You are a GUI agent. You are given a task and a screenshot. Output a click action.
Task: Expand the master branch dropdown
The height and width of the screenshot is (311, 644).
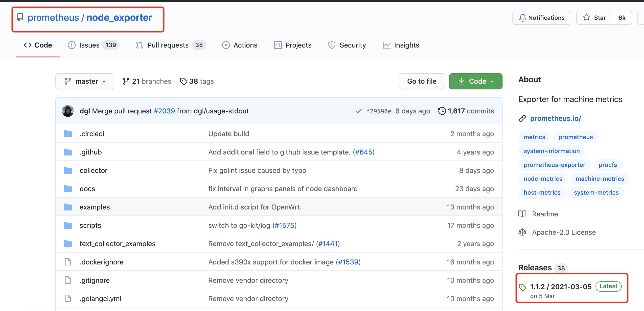pyautogui.click(x=85, y=81)
